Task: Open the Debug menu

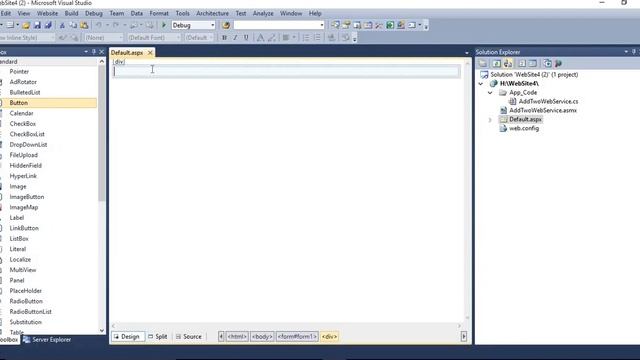Action: coord(94,13)
